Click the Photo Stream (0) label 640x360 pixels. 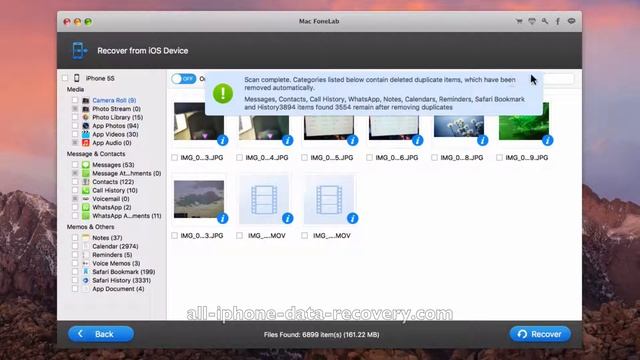click(x=116, y=109)
